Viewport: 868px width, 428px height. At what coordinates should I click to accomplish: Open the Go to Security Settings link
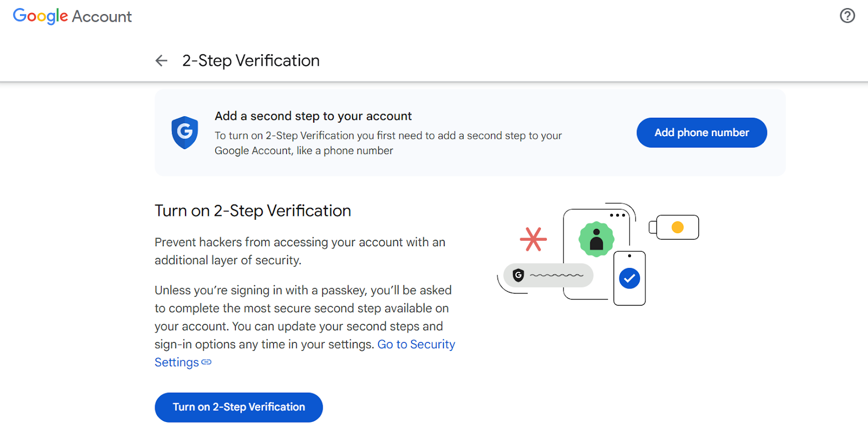[305, 353]
